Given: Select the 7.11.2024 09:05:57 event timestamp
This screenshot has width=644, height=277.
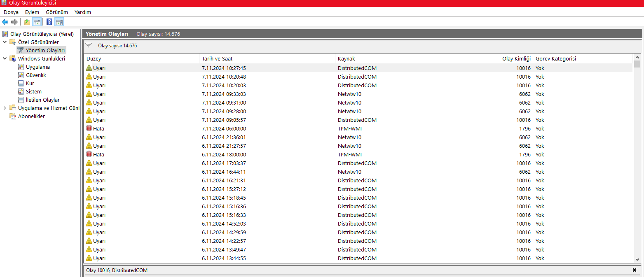Looking at the screenshot, I should pos(224,120).
